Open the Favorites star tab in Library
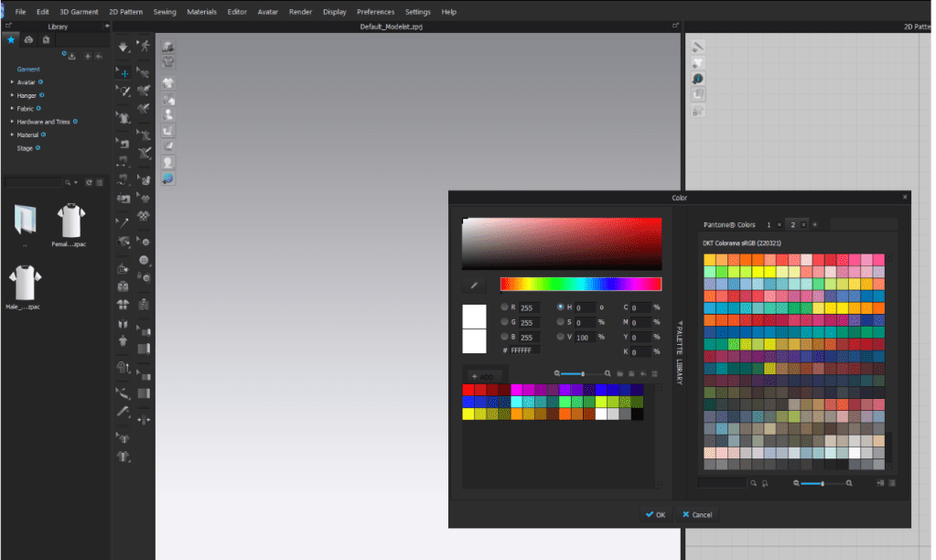This screenshot has width=936, height=560. click(11, 40)
